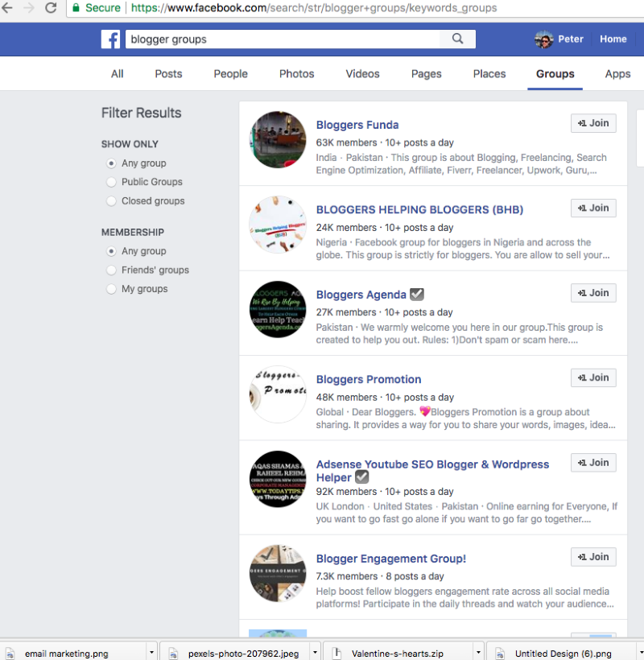Viewport: 644px width, 660px height.
Task: Switch to the Videos search tab
Action: point(362,74)
